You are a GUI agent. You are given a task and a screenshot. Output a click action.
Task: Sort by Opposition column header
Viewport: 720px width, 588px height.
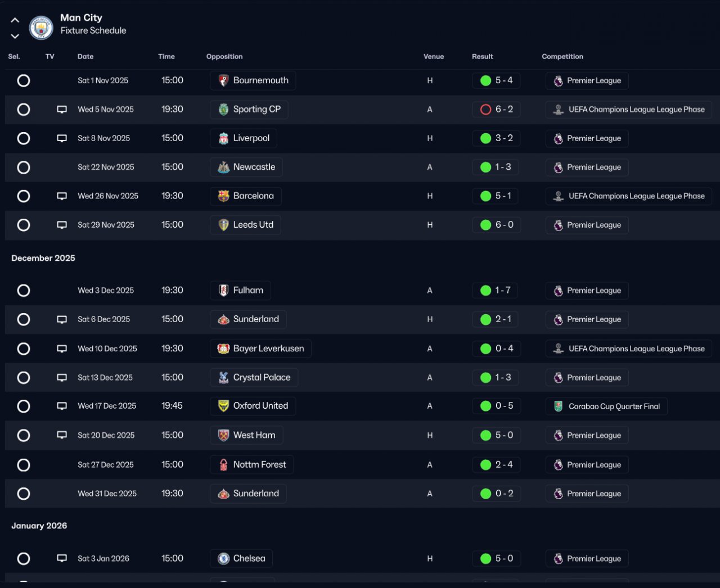[x=224, y=57]
